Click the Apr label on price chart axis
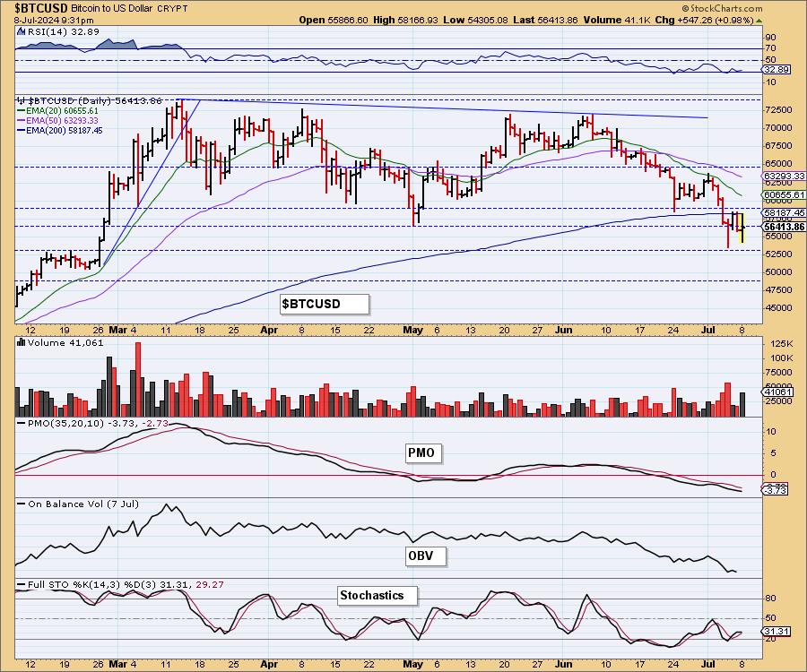This screenshot has width=807, height=672. point(269,330)
